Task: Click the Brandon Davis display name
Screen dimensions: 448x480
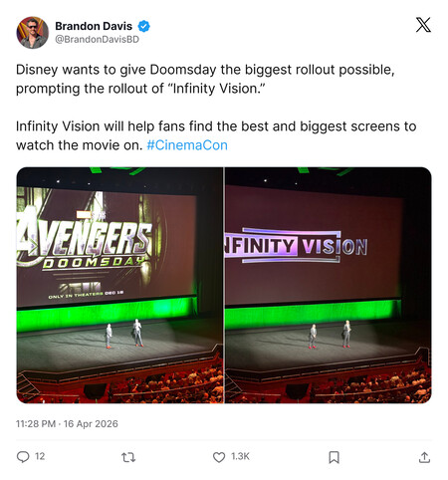Action: point(94,26)
